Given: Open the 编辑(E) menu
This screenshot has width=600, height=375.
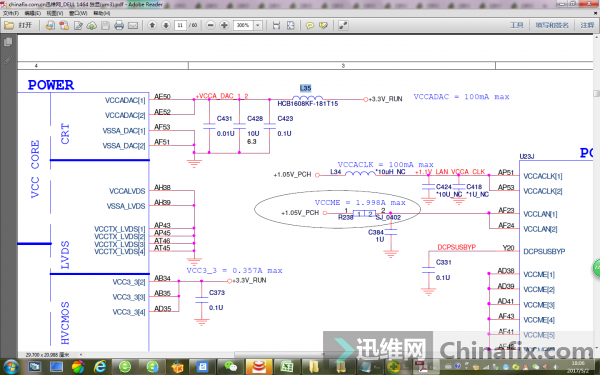Looking at the screenshot, I should (x=33, y=13).
